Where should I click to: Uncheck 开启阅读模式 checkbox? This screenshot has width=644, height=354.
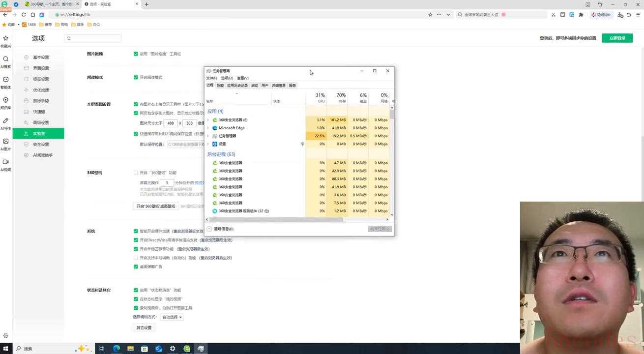136,77
